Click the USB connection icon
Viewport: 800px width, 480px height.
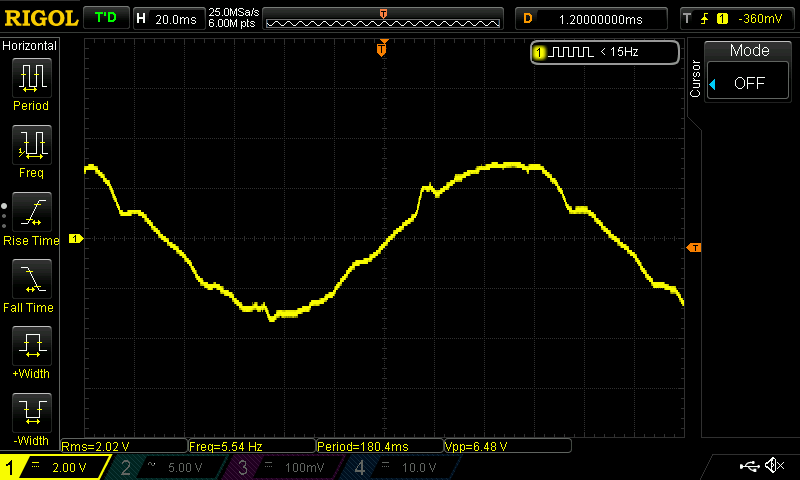[x=749, y=466]
